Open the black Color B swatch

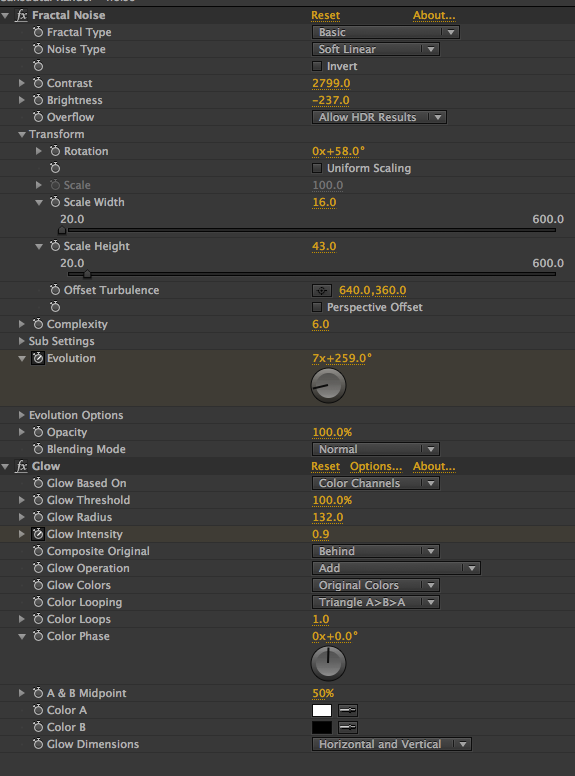coord(322,728)
